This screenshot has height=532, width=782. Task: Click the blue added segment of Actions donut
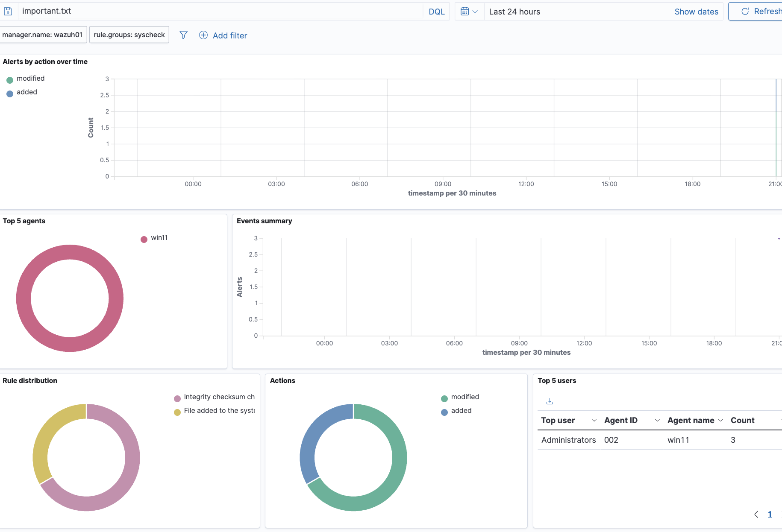(311, 440)
